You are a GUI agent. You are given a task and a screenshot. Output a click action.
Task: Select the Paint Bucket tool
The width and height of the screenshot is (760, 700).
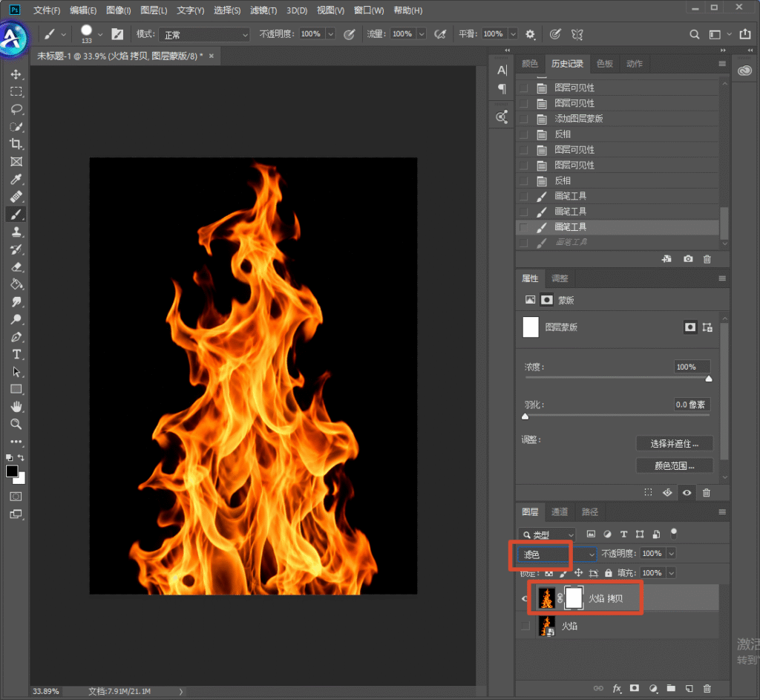click(x=16, y=284)
